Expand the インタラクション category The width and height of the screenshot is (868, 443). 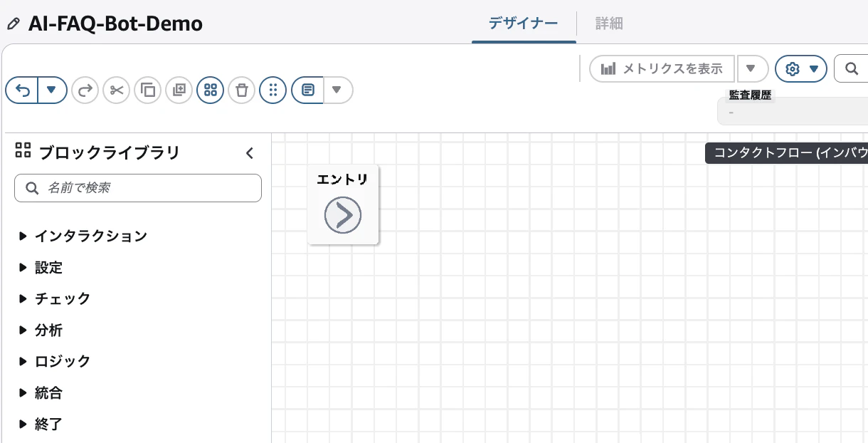(x=83, y=236)
